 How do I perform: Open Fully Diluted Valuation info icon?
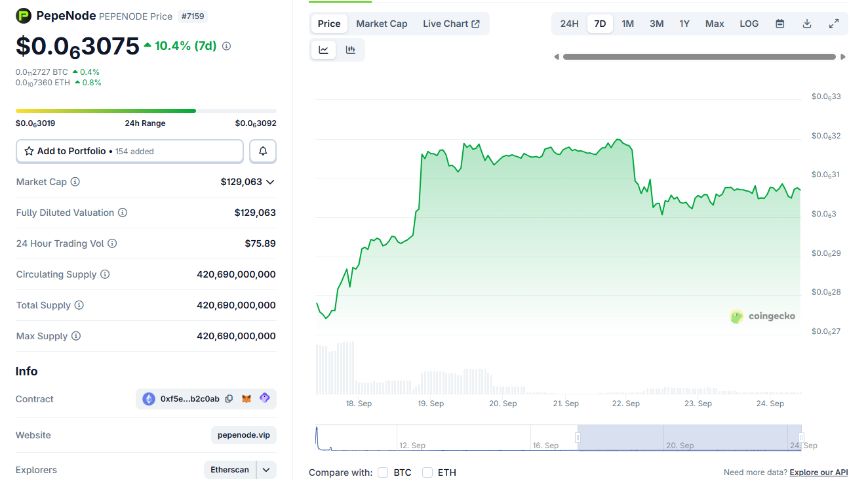coord(123,213)
